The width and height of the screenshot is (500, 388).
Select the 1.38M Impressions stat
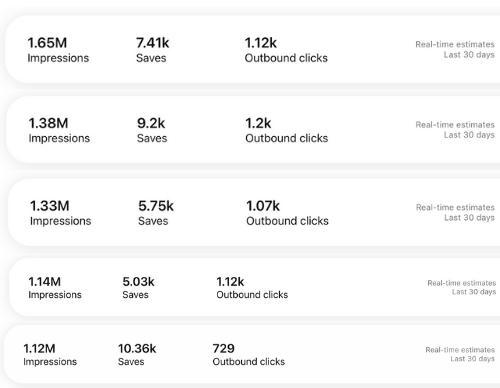(x=59, y=130)
